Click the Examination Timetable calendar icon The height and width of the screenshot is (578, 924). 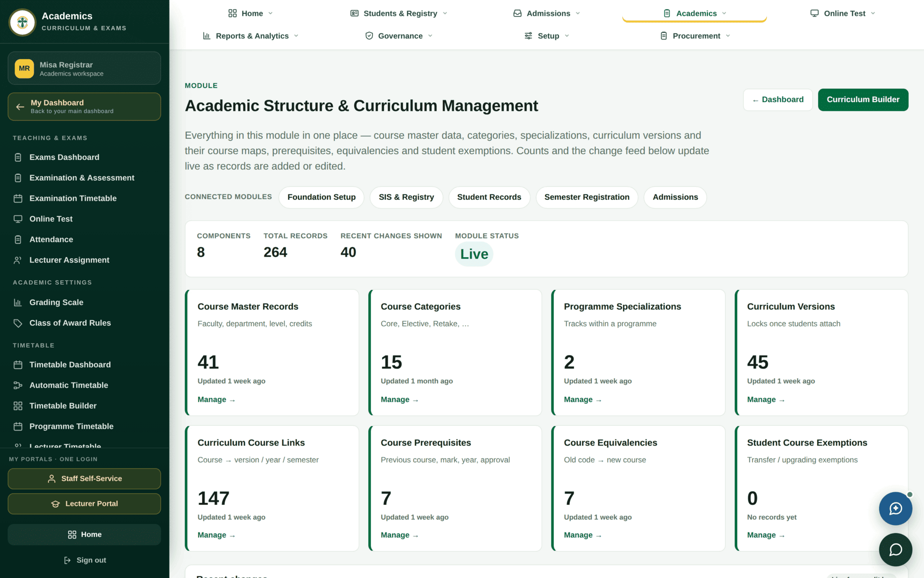[18, 198]
